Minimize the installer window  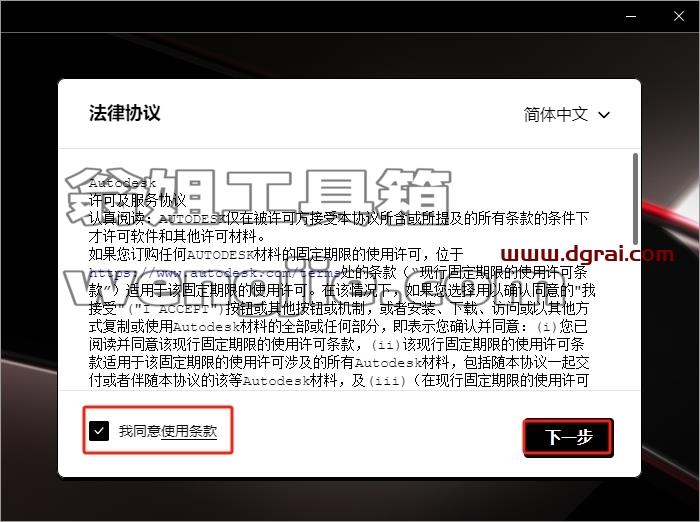[x=631, y=17]
